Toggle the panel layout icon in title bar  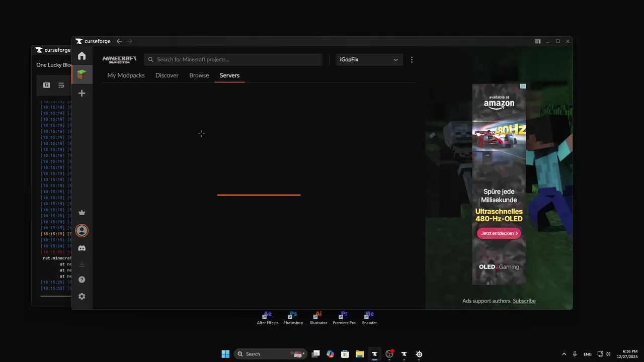point(537,41)
